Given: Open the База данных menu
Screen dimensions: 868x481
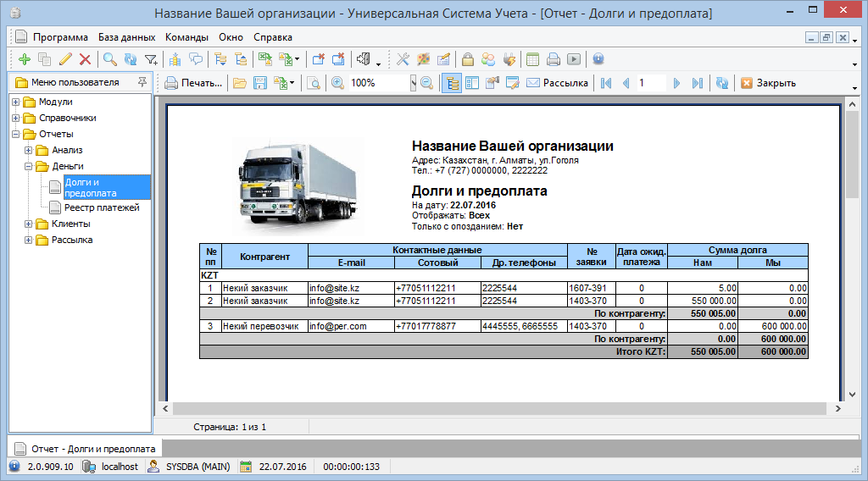Looking at the screenshot, I should pyautogui.click(x=126, y=37).
